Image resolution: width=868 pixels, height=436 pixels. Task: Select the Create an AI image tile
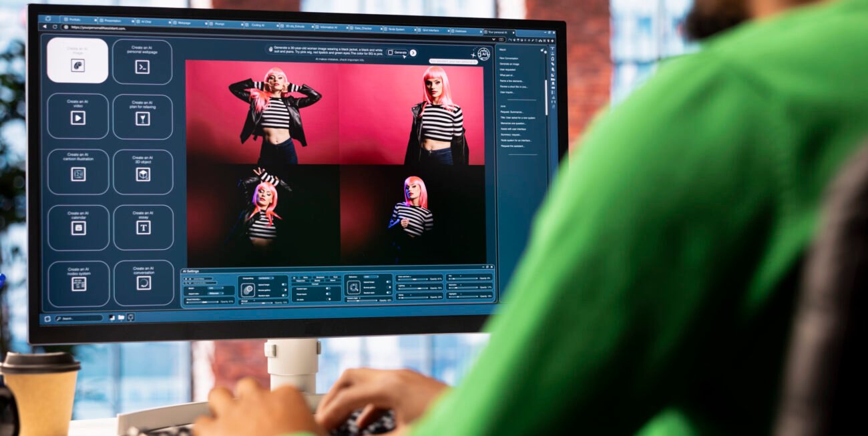(78, 61)
